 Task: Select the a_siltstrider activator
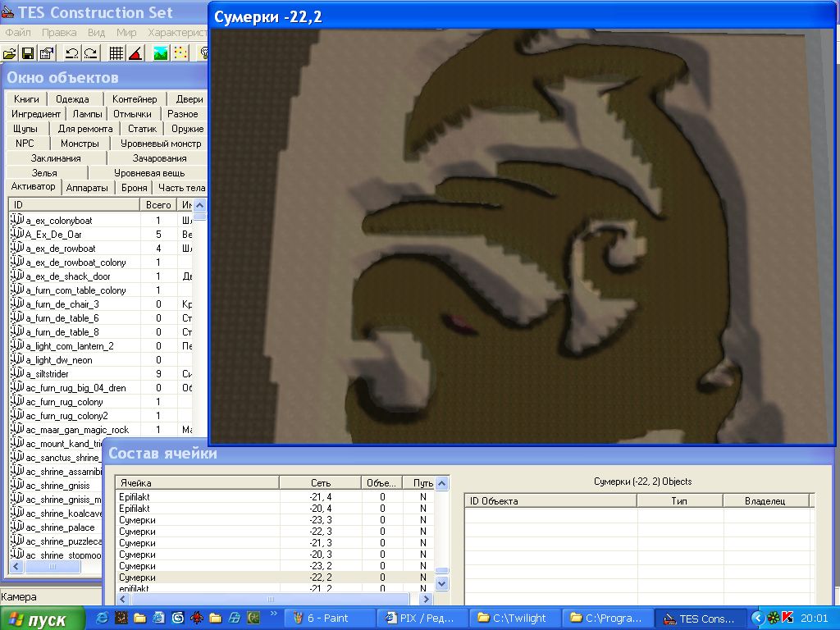pos(47,374)
